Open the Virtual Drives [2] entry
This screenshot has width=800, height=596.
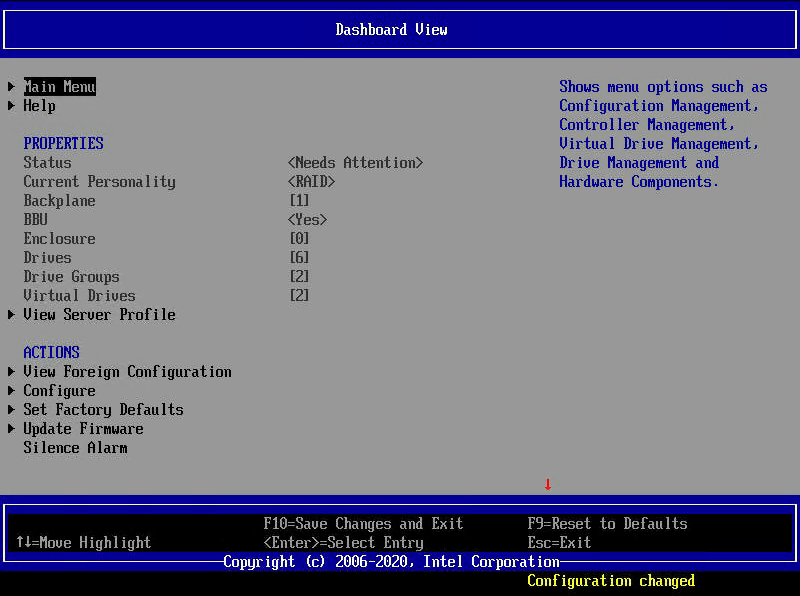(x=298, y=295)
